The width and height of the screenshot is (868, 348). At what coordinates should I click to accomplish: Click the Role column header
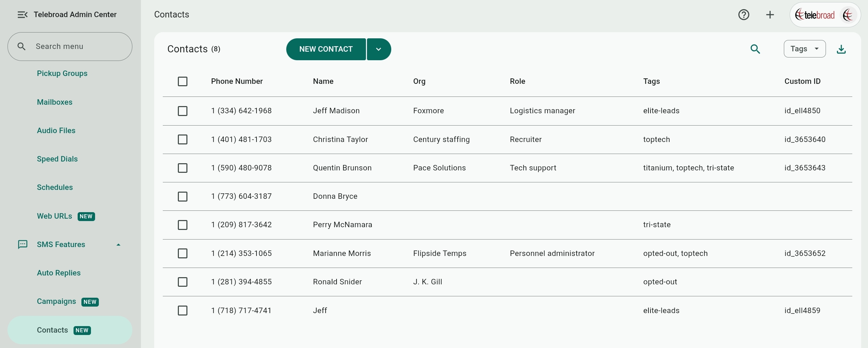click(x=517, y=81)
